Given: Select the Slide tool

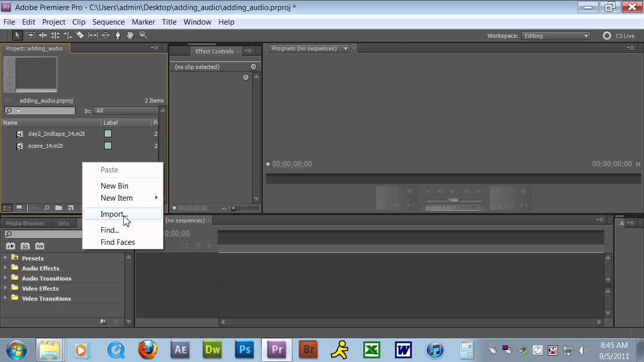Looking at the screenshot, I should click(106, 35).
